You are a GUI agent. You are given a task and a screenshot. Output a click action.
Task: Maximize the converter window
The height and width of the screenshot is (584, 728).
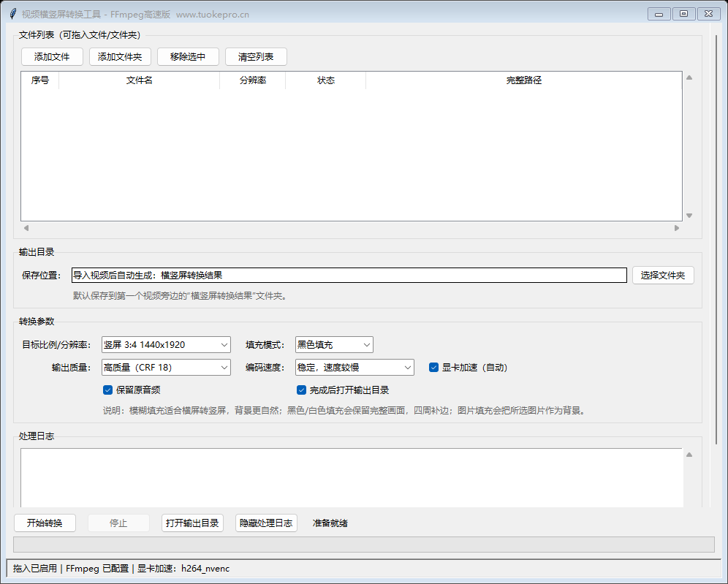(x=683, y=14)
